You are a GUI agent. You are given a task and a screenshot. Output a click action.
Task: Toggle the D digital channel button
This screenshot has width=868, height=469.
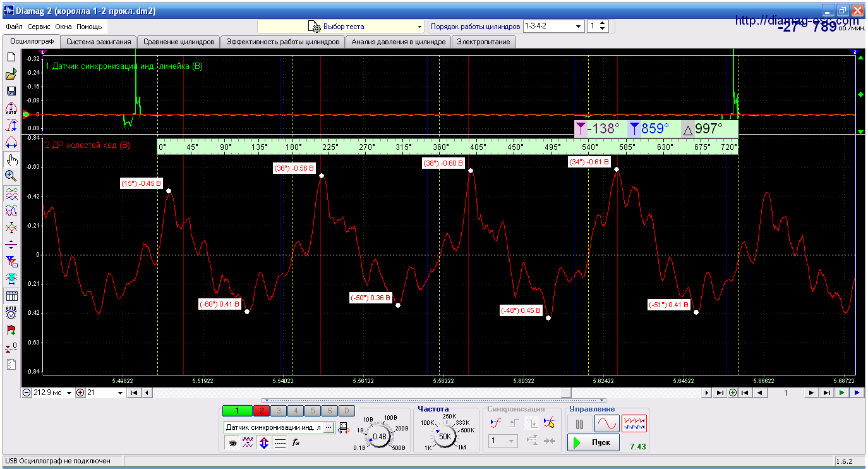[346, 411]
